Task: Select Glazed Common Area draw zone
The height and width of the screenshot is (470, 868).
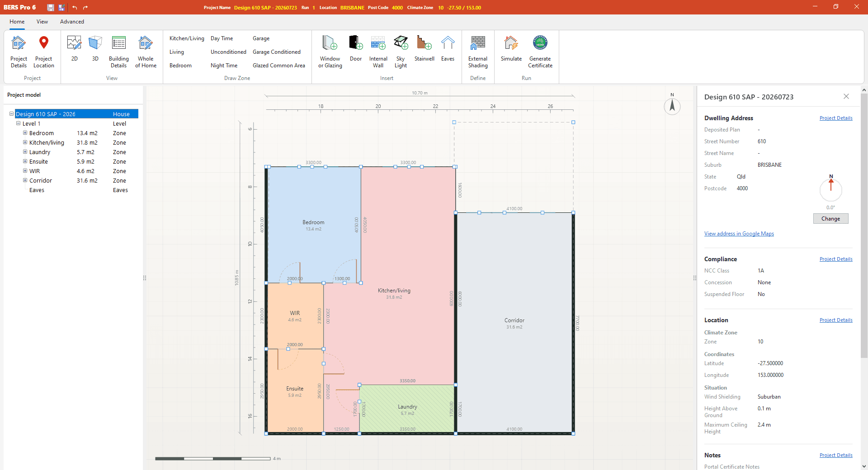Action: 279,66
